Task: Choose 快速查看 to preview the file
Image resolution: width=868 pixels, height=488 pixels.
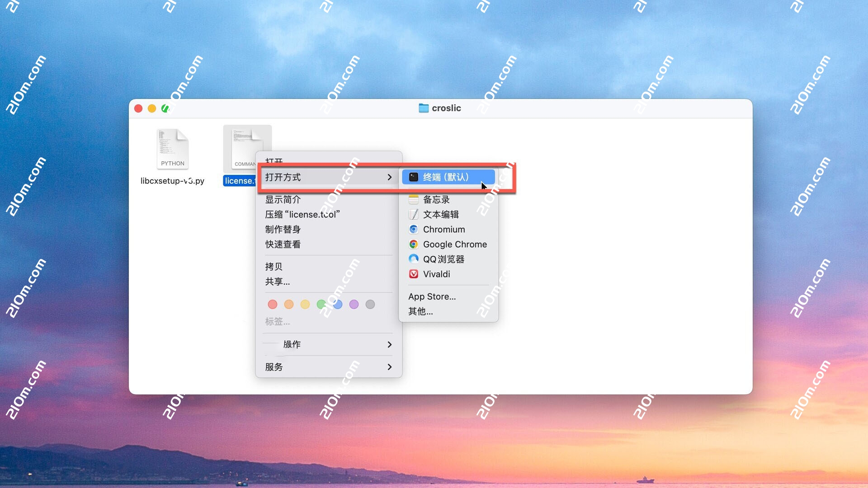Action: click(283, 244)
